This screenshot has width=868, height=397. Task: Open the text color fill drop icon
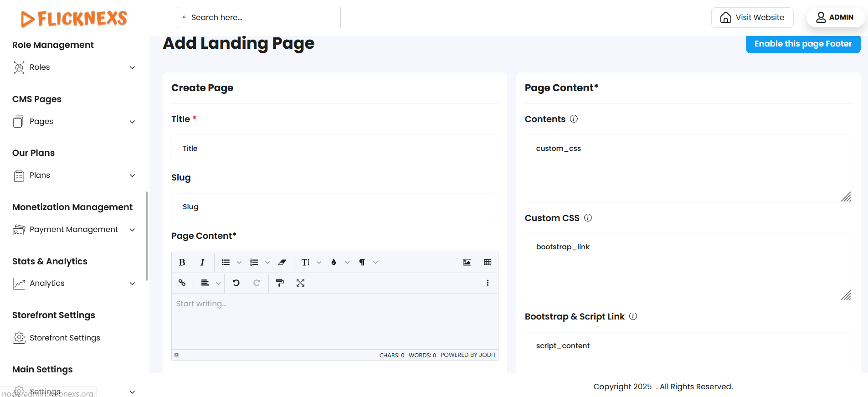334,263
